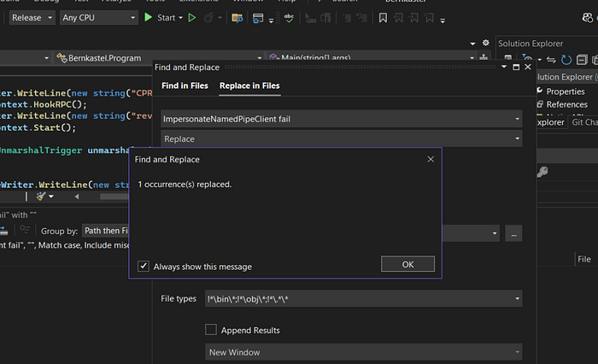Close the 1 occurrence replaced message dialog
Screen dimensions: 598x364
pos(431,159)
